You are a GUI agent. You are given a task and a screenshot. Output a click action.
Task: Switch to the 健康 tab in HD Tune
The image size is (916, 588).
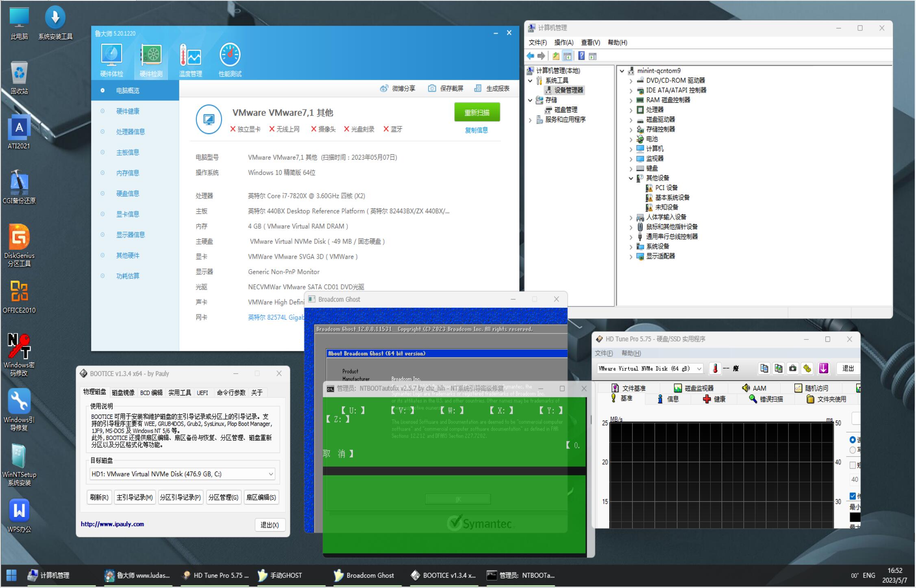[714, 399]
